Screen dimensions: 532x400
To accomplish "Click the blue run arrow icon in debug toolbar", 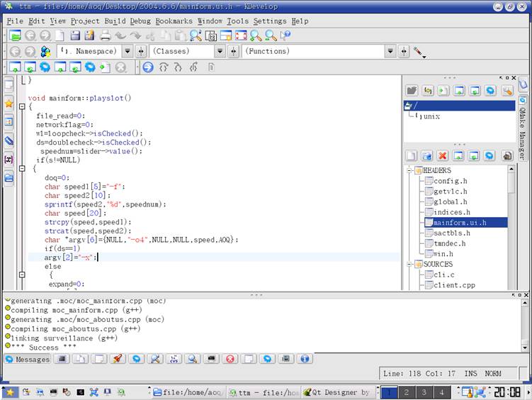I will [x=147, y=67].
